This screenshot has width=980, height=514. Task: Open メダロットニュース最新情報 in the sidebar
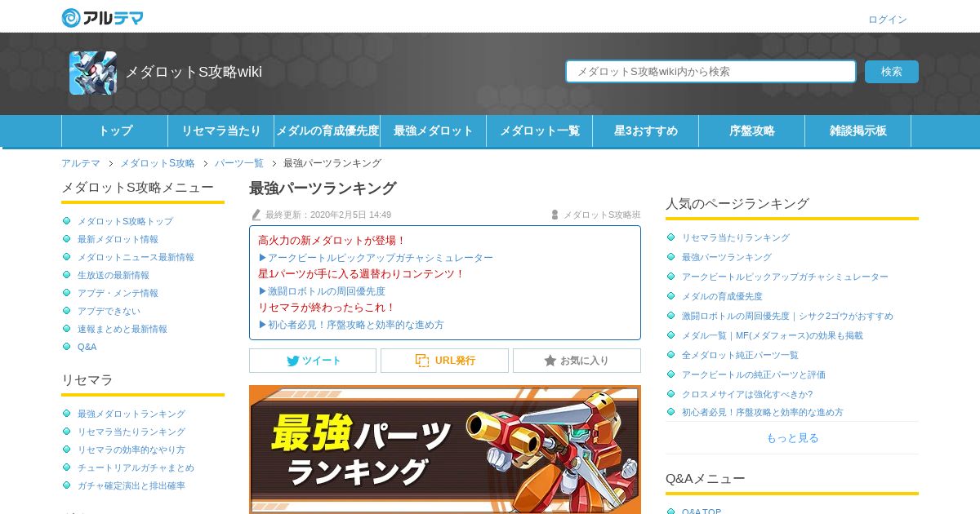point(136,257)
